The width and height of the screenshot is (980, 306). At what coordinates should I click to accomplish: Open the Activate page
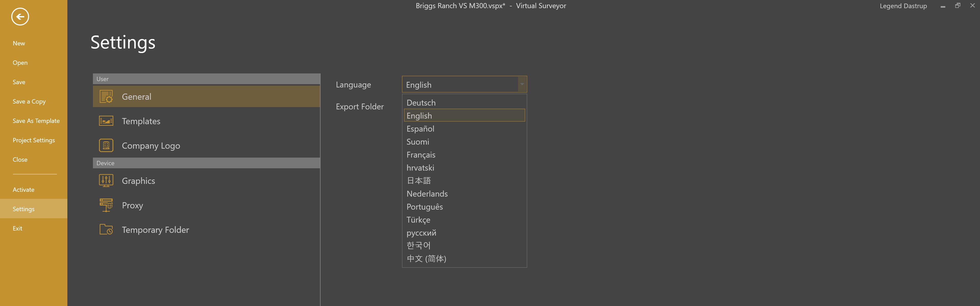pyautogui.click(x=33, y=190)
